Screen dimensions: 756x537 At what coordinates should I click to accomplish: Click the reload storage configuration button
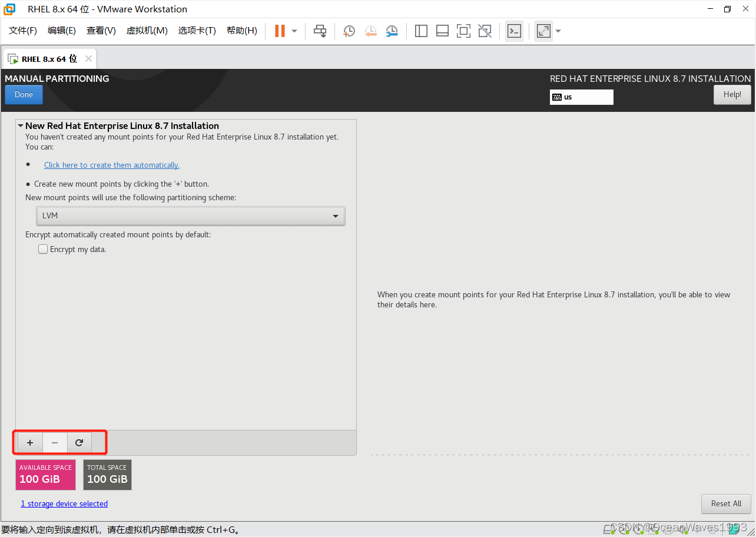pyautogui.click(x=79, y=443)
